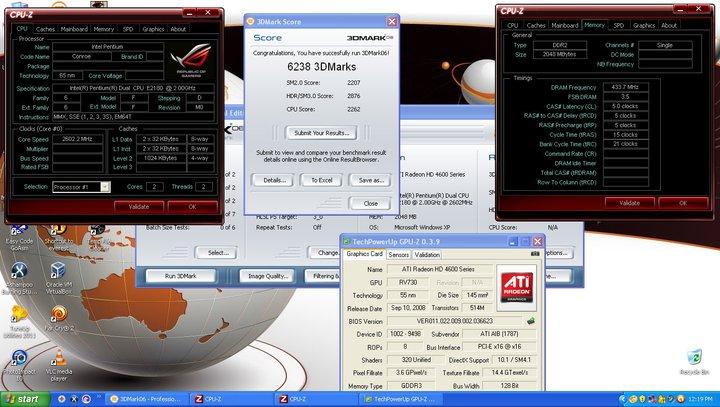Export results with the To Excel button
Image resolution: width=720 pixels, height=407 pixels.
point(321,180)
